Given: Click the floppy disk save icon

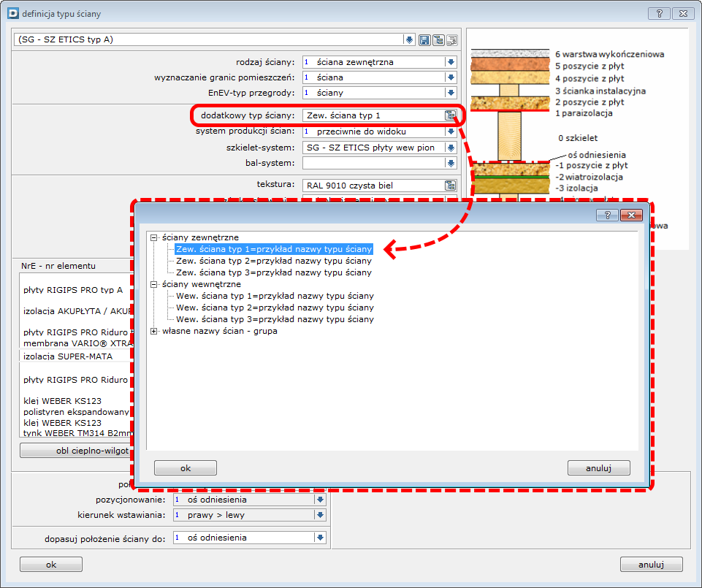Looking at the screenshot, I should coord(424,39).
